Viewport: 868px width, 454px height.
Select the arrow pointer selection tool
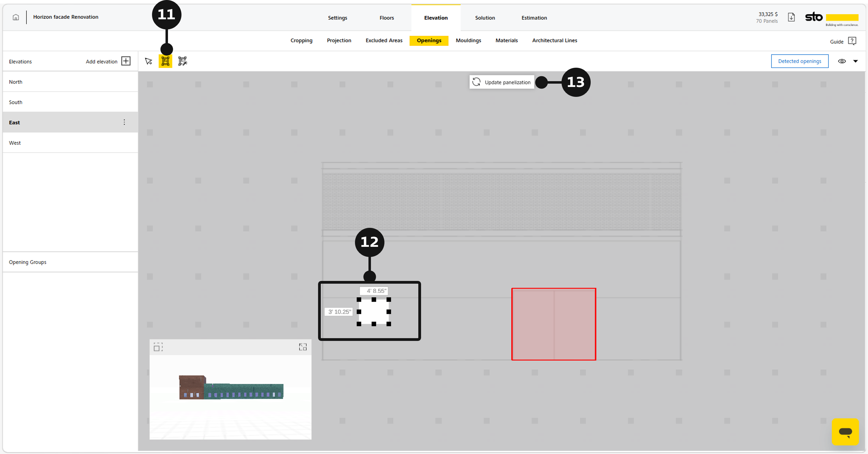149,61
